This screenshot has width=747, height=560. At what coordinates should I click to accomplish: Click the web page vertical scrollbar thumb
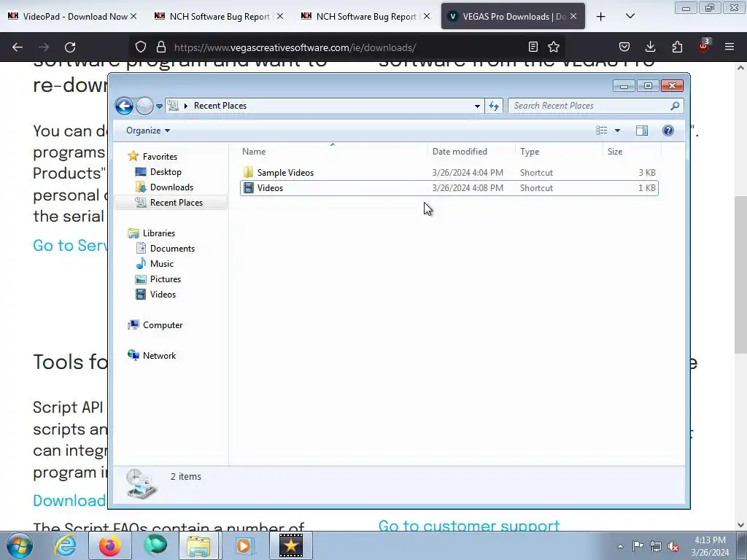[741, 275]
